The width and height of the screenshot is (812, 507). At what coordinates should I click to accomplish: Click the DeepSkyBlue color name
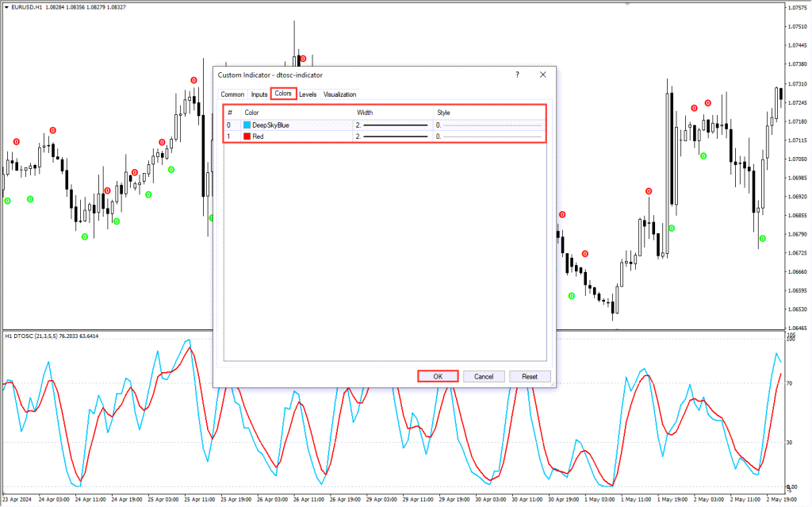pos(270,125)
